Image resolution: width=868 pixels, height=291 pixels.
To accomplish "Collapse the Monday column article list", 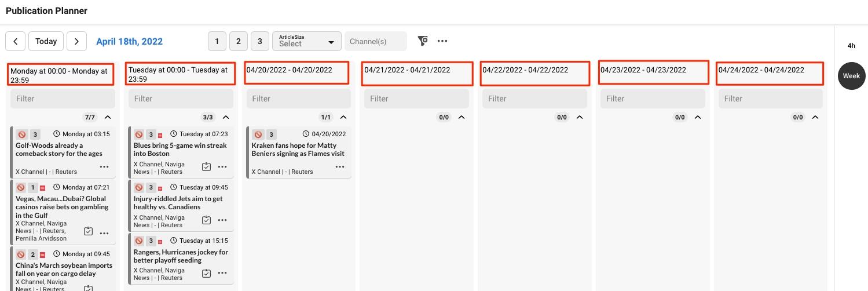I will (x=108, y=117).
